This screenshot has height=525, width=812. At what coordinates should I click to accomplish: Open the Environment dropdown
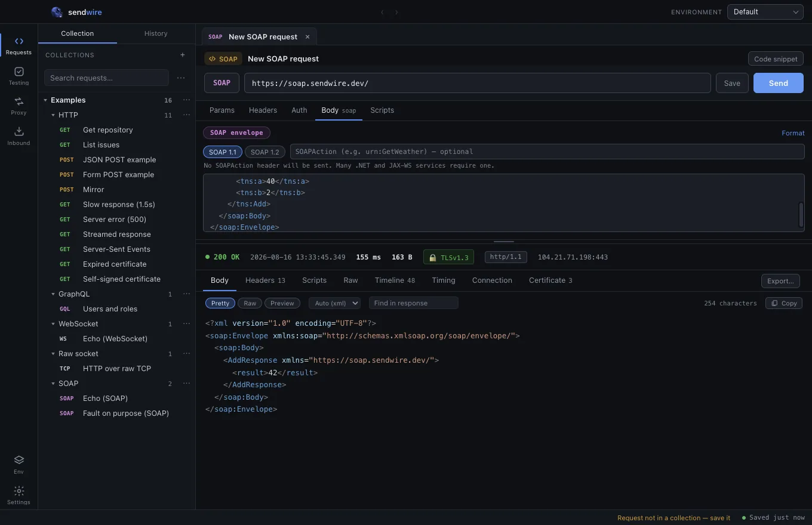pyautogui.click(x=765, y=12)
